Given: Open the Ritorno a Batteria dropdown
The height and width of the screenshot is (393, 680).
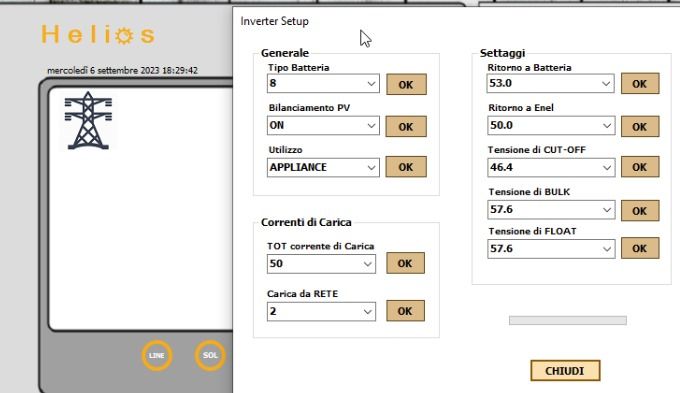Looking at the screenshot, I should coord(550,83).
